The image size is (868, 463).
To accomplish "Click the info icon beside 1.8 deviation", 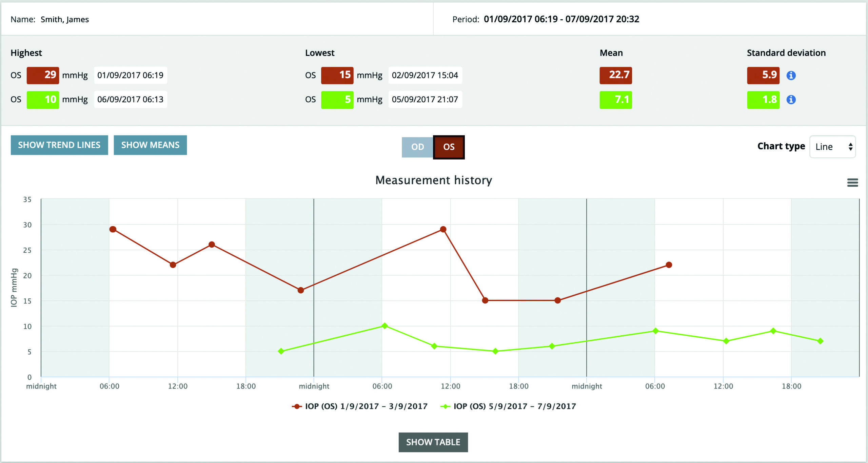I will tap(791, 100).
